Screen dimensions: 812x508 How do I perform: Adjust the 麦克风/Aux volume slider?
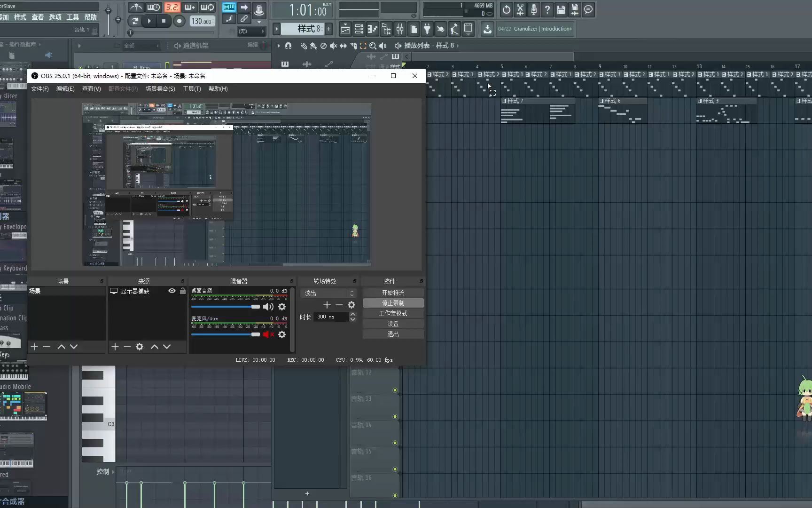226,334
